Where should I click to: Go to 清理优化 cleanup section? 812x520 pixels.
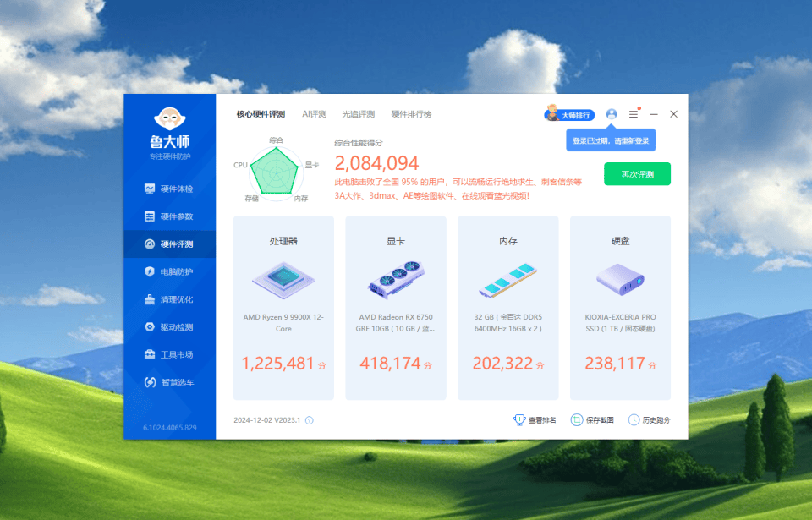[169, 299]
